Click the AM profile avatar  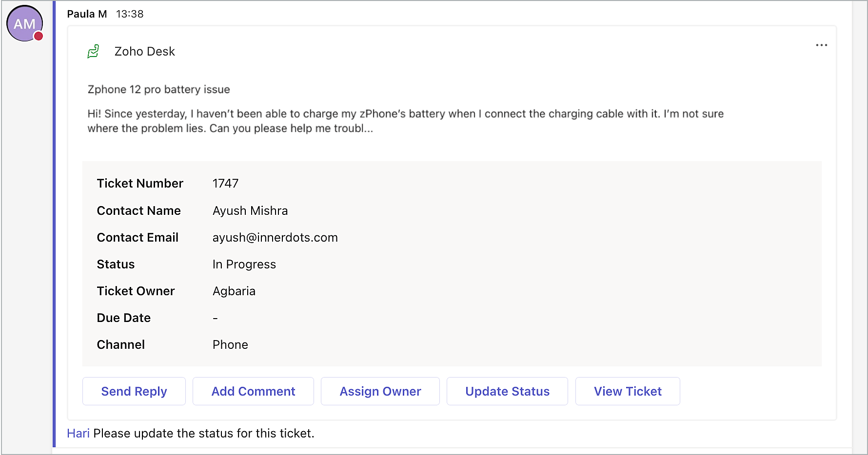coord(23,23)
